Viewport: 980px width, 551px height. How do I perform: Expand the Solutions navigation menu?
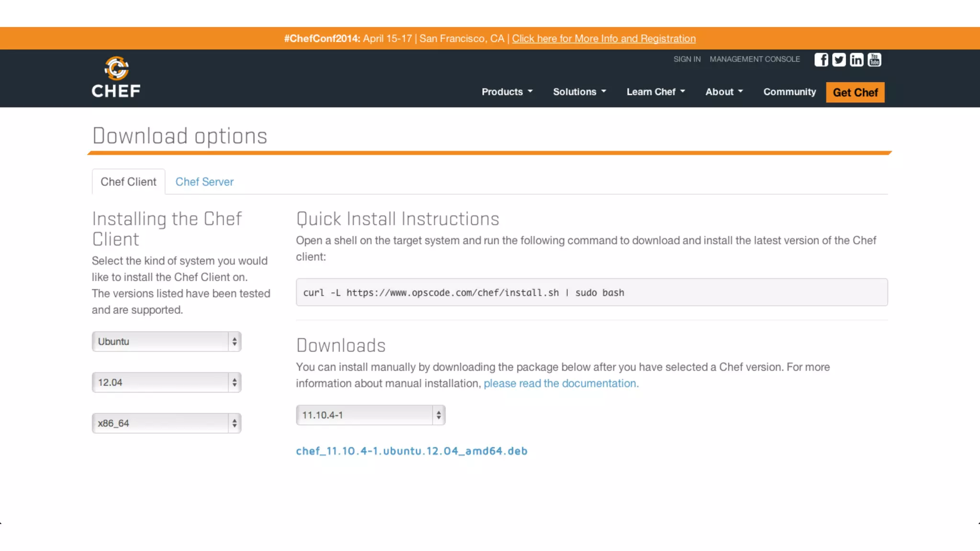click(x=579, y=92)
